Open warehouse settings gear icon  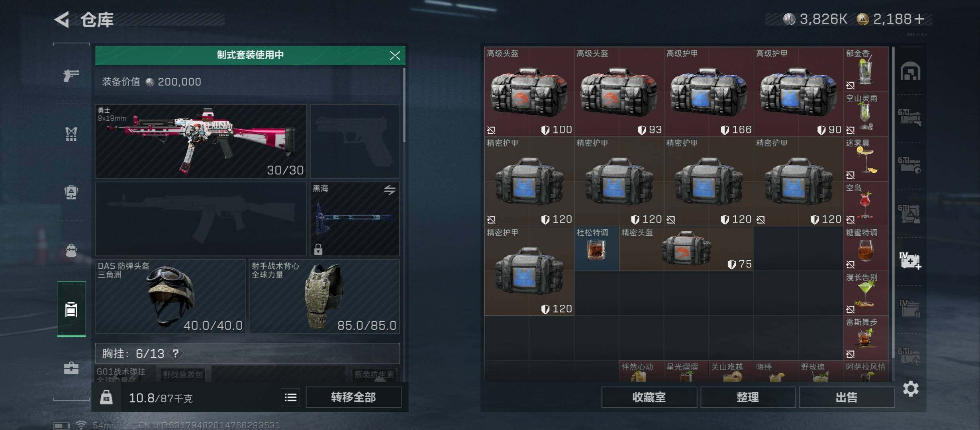click(x=911, y=389)
